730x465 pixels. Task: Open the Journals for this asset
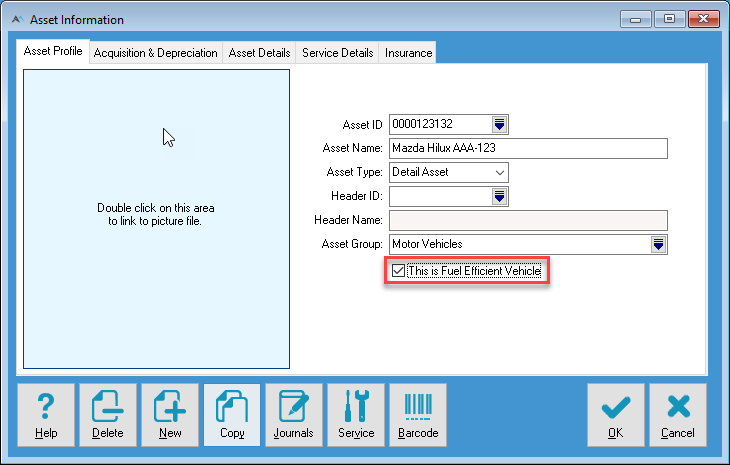(x=294, y=415)
